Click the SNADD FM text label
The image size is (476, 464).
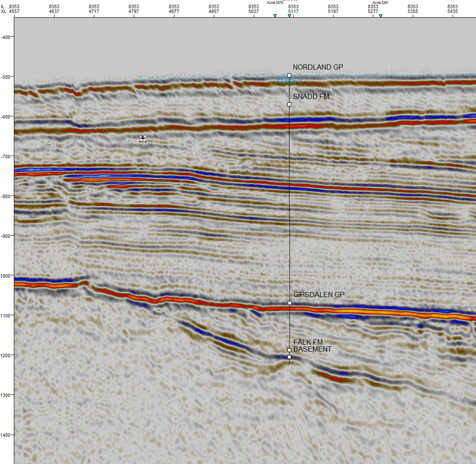tap(311, 97)
